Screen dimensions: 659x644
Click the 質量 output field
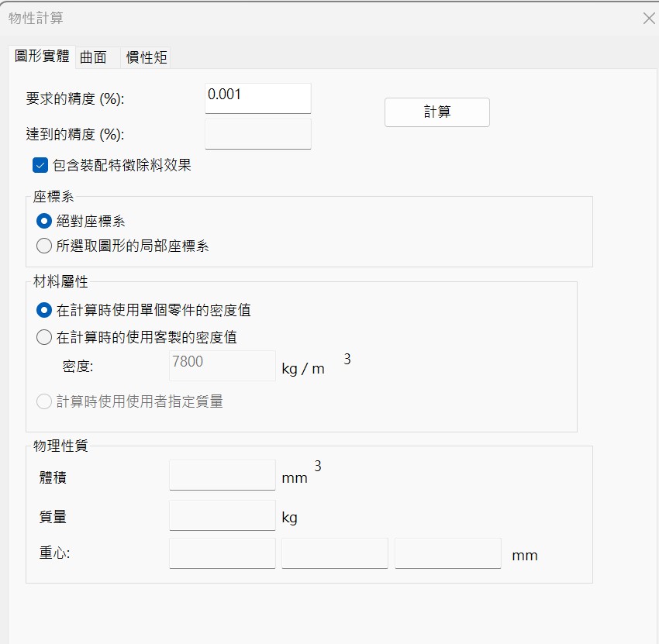[222, 515]
